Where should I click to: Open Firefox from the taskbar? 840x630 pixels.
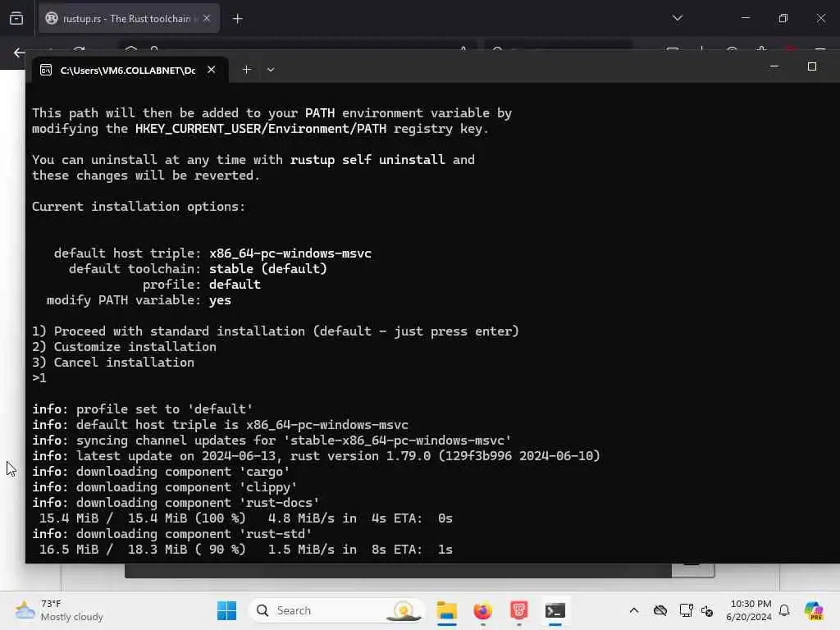[x=482, y=610]
